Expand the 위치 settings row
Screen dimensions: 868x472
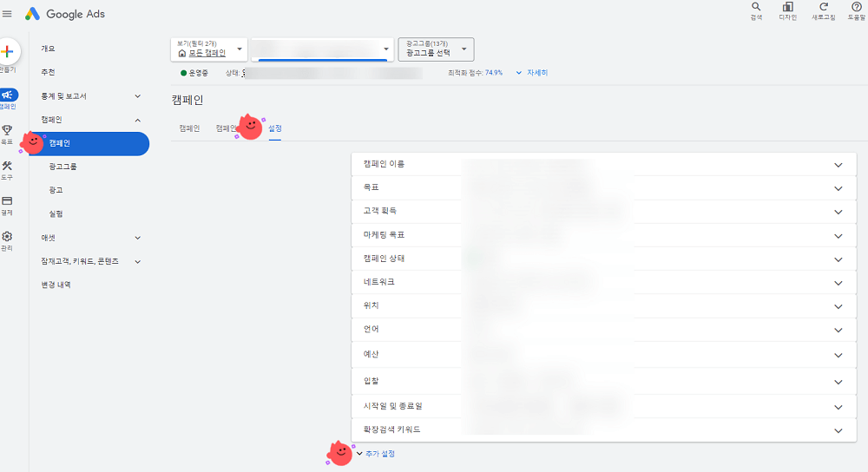pyautogui.click(x=604, y=306)
